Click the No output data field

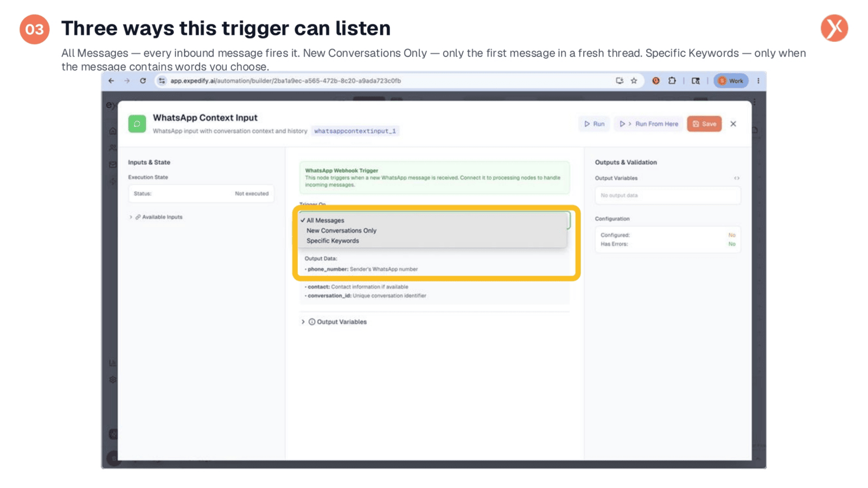[668, 195]
